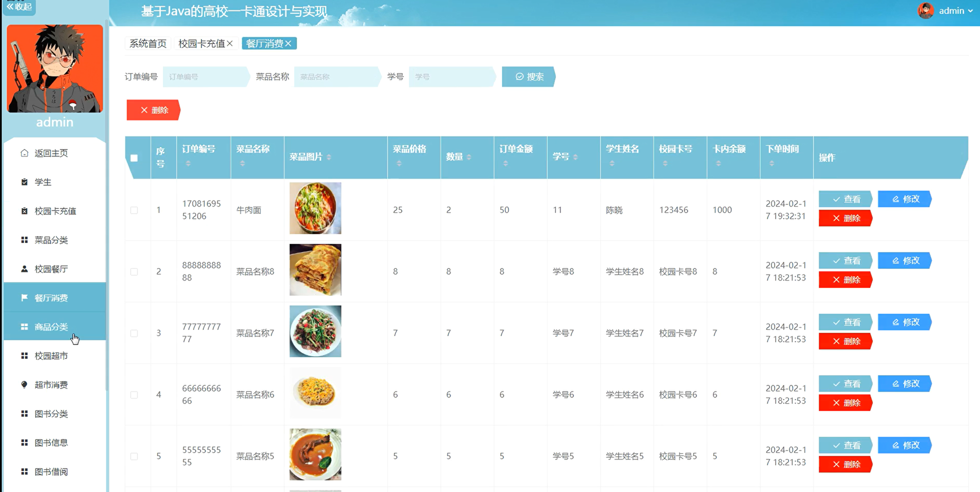Switch to the 系统首页 tab
Screen dimensions: 980x492
click(148, 44)
